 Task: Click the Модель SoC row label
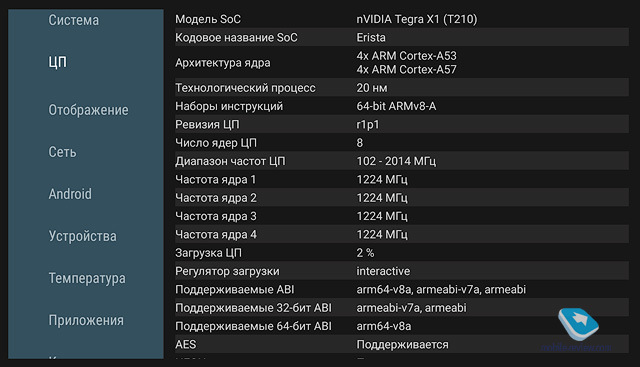pos(208,19)
